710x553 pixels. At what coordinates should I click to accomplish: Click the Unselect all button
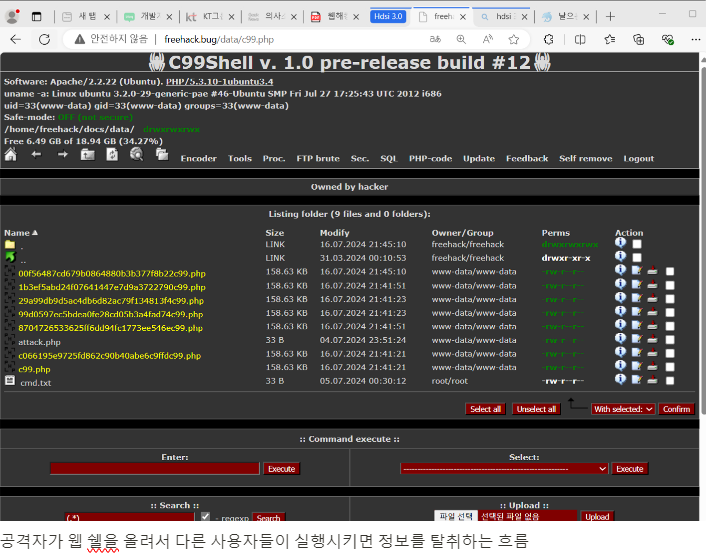pyautogui.click(x=537, y=409)
